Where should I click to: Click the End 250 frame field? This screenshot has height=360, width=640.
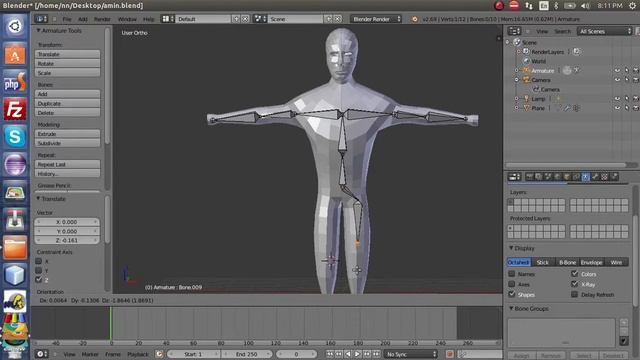pyautogui.click(x=247, y=354)
